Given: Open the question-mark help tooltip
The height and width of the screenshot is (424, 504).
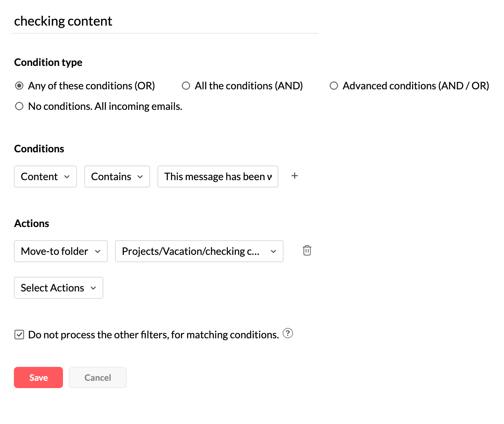Looking at the screenshot, I should (x=288, y=334).
